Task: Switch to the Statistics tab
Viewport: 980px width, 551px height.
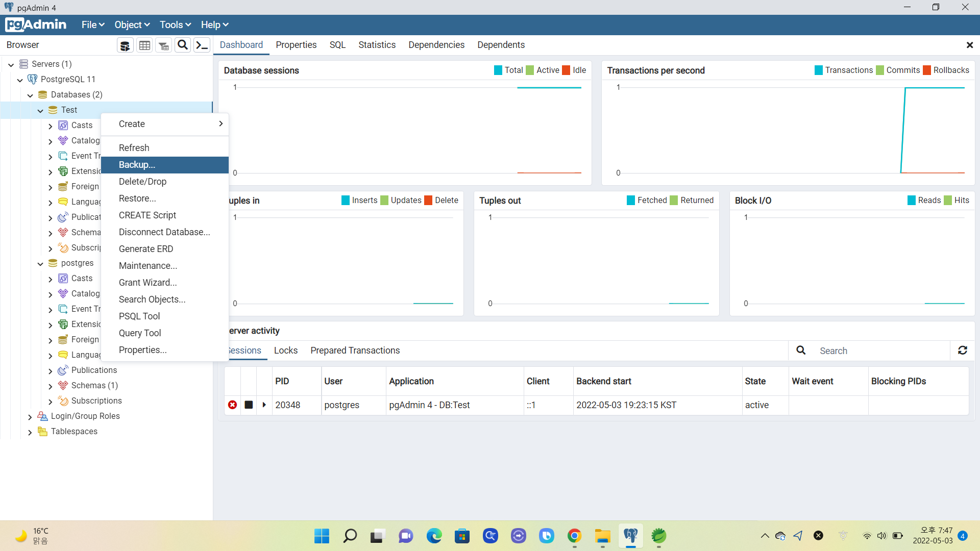Action: pyautogui.click(x=377, y=45)
